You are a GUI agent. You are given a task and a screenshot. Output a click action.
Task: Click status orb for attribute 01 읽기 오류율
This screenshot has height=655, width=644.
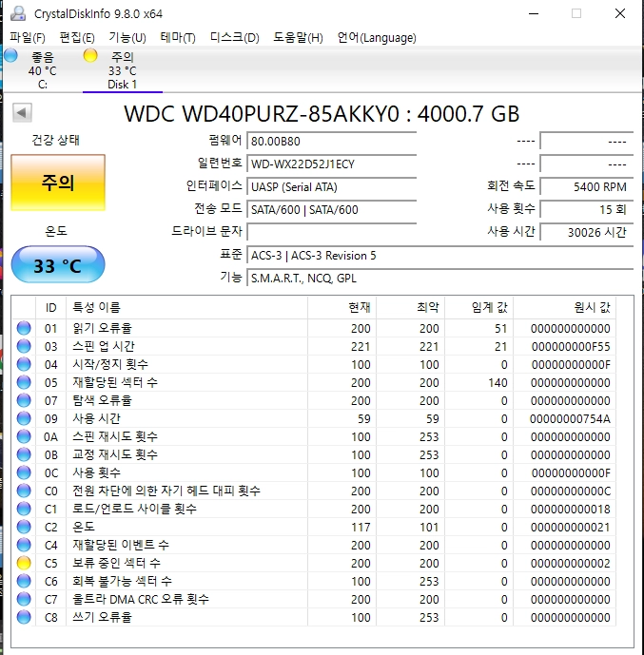(24, 328)
